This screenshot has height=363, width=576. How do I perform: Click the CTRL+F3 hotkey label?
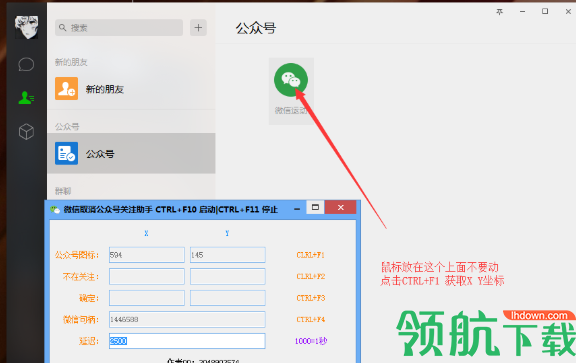point(311,298)
